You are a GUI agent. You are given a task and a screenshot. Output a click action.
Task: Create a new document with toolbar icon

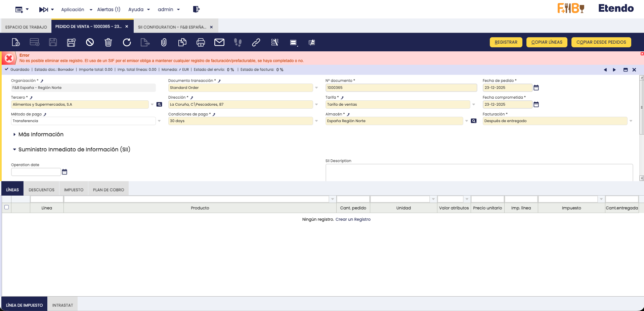pos(16,42)
